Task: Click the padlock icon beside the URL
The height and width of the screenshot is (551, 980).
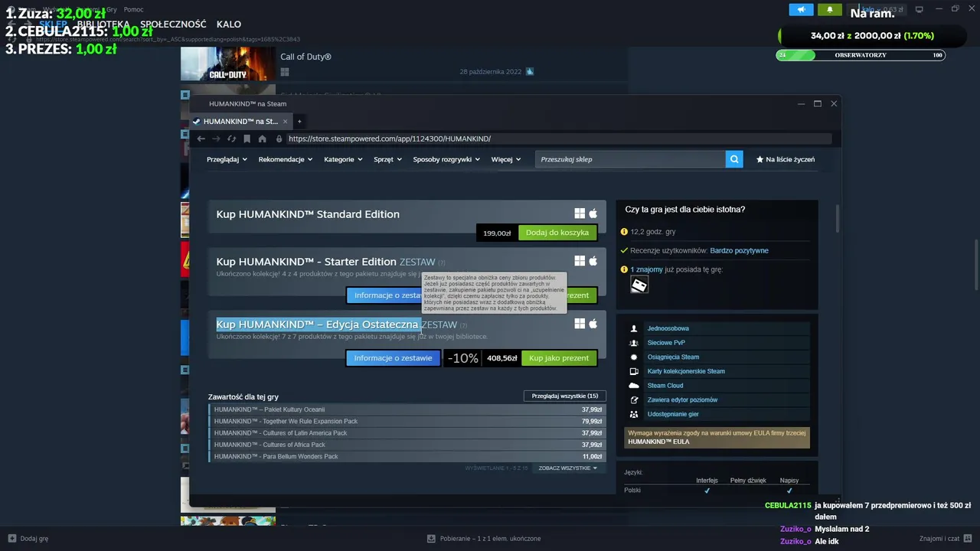Action: [x=279, y=139]
